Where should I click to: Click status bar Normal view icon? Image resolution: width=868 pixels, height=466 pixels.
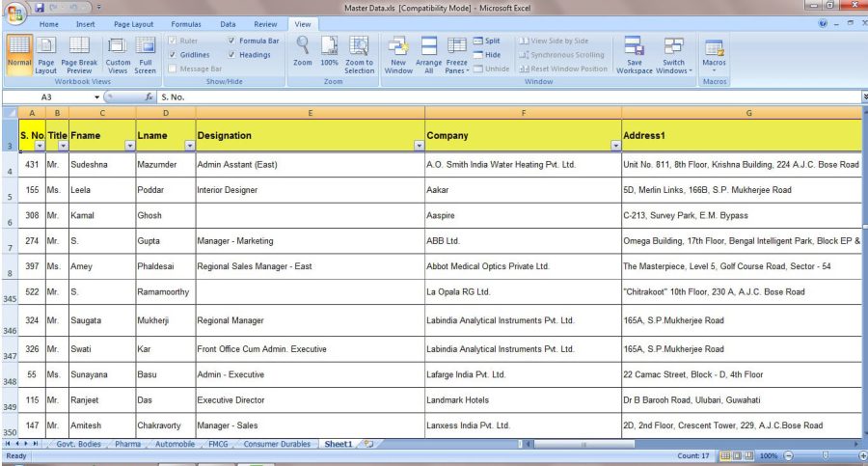725,455
